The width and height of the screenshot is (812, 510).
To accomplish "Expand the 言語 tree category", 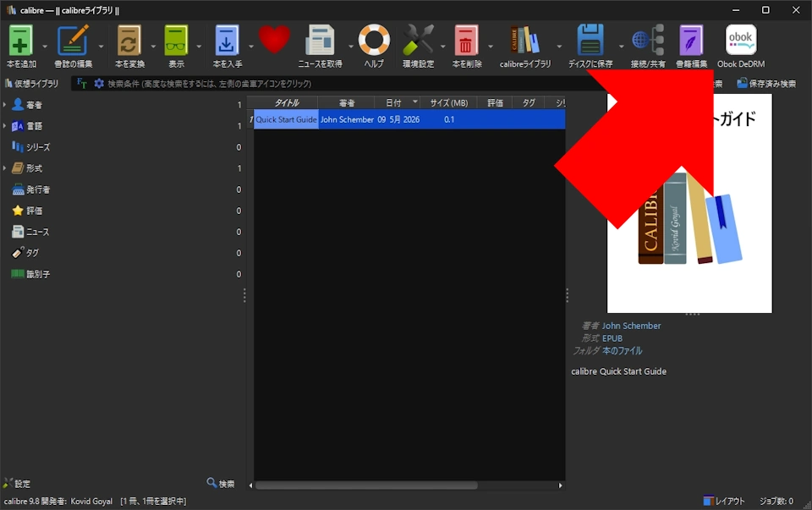I will pos(5,126).
